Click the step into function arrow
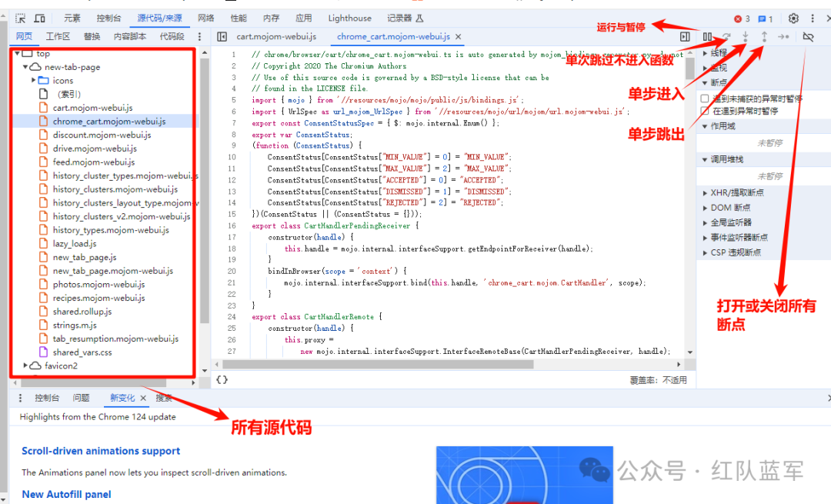The image size is (831, 504). (745, 37)
